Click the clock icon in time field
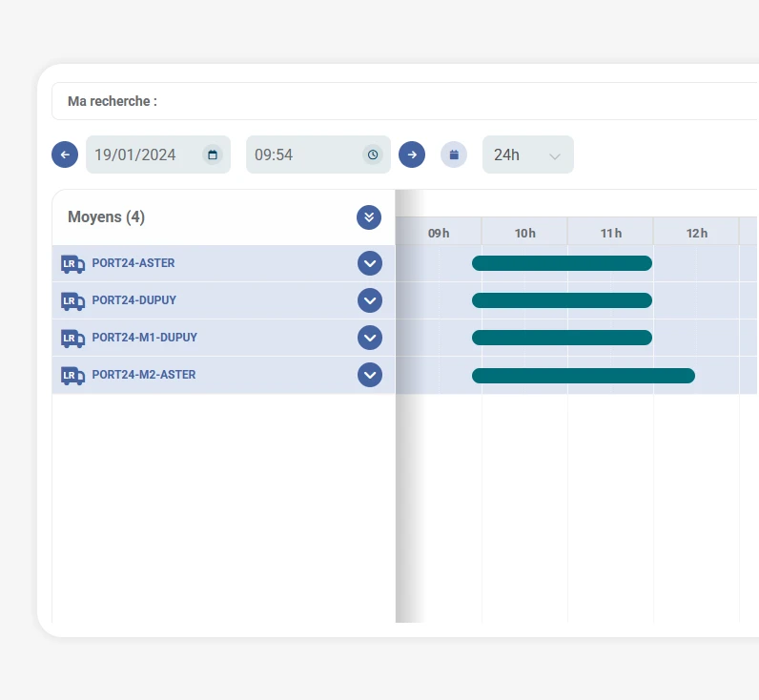 pos(373,154)
